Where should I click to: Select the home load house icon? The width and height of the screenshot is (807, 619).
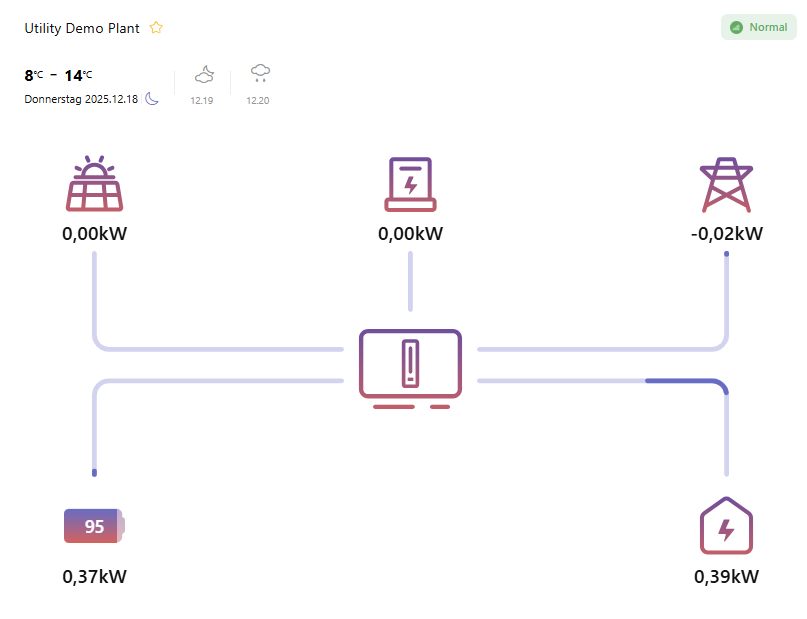(726, 525)
